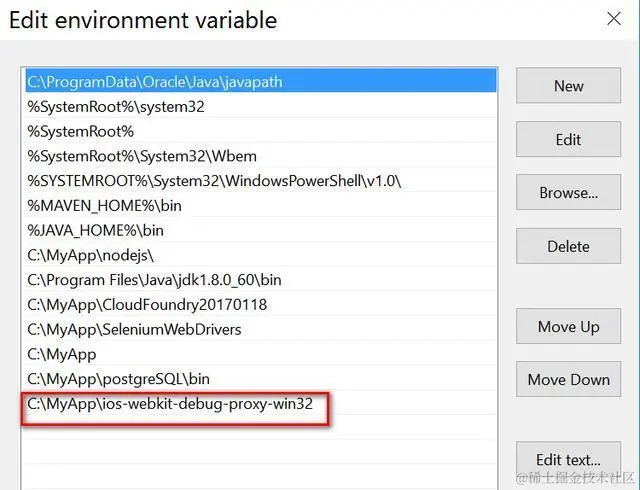Select the %SystemRoot%\system32 entry
Image resolution: width=640 pixels, height=490 pixels.
point(261,106)
